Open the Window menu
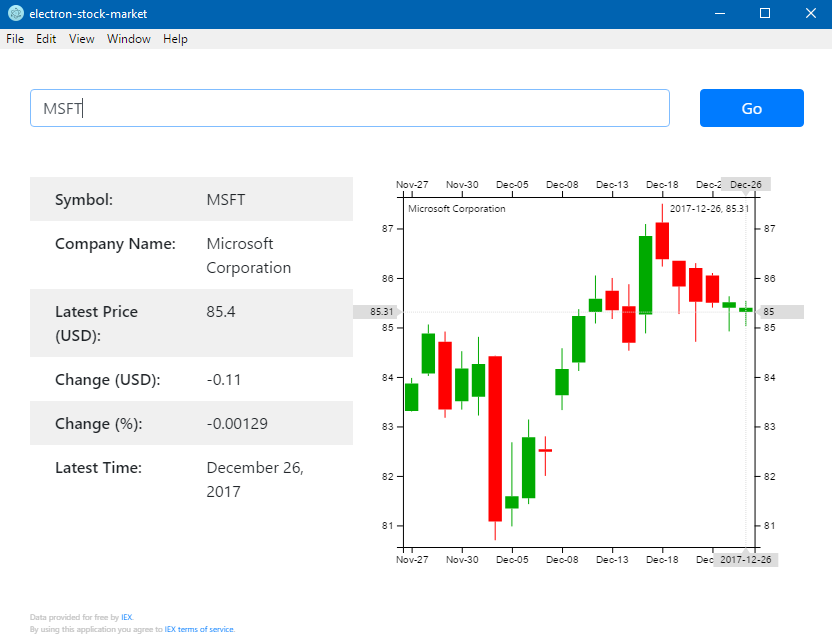 point(129,39)
